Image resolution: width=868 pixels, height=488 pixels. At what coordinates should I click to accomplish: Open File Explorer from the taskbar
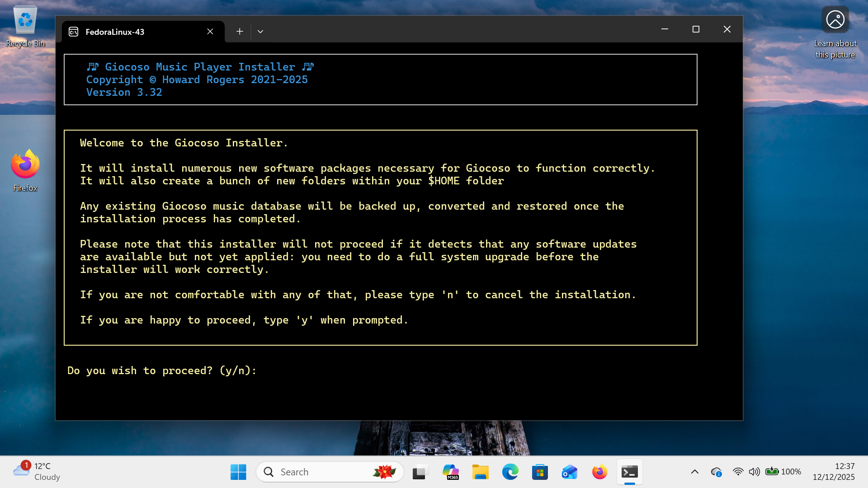click(480, 472)
